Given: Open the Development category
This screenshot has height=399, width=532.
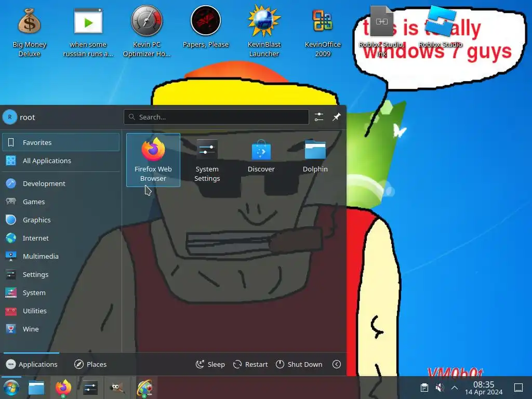Looking at the screenshot, I should click(x=61, y=183).
